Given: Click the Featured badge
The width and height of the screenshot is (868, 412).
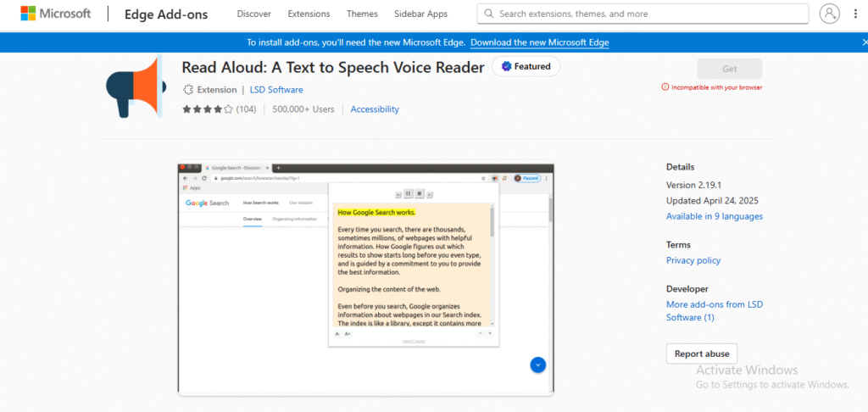Looking at the screenshot, I should [x=526, y=66].
